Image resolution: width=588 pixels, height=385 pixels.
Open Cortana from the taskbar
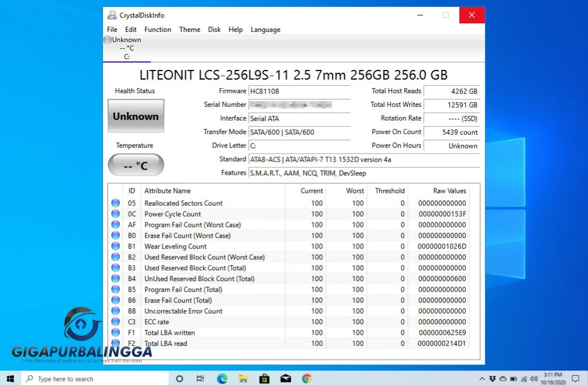(179, 379)
